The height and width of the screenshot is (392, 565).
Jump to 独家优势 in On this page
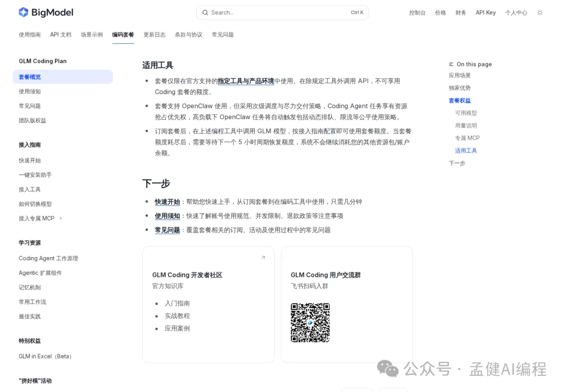click(x=459, y=88)
